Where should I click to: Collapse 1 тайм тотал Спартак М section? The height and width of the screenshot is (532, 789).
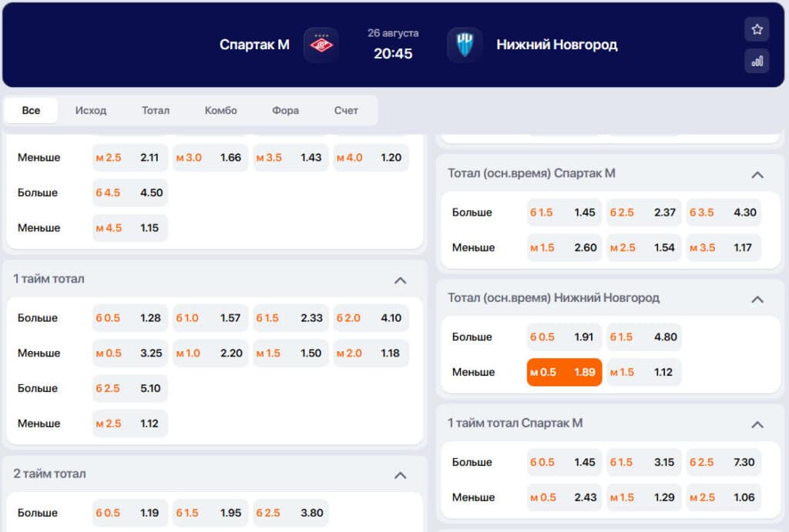pos(757,424)
